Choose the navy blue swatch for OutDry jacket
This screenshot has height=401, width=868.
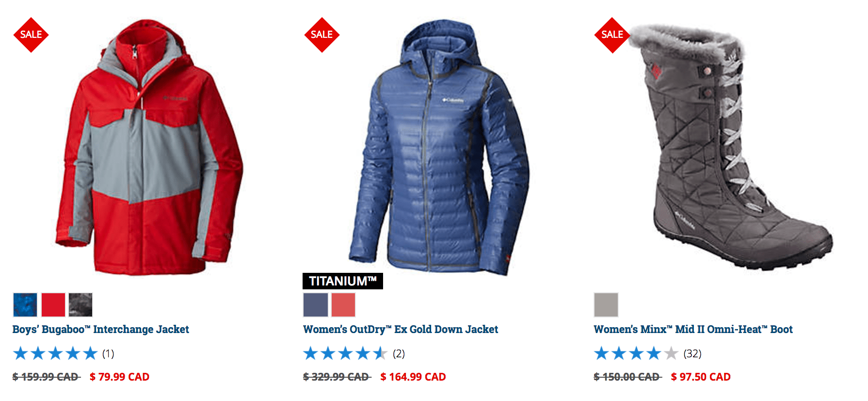click(316, 305)
